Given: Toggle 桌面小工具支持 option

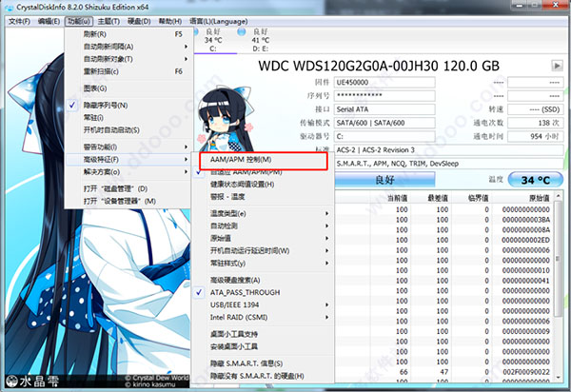Looking at the screenshot, I should (234, 334).
